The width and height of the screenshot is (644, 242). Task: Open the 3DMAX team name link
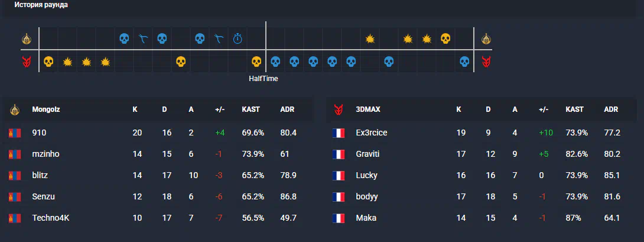[368, 110]
